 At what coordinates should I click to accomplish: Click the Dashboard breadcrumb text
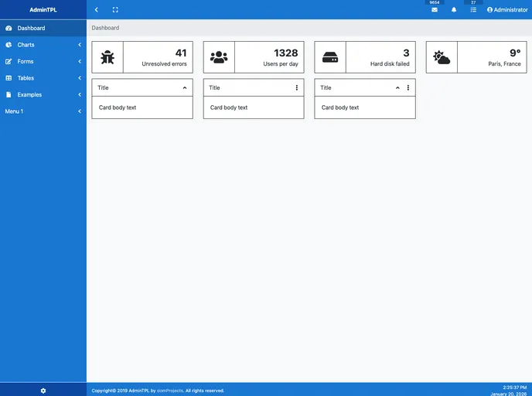coord(105,28)
